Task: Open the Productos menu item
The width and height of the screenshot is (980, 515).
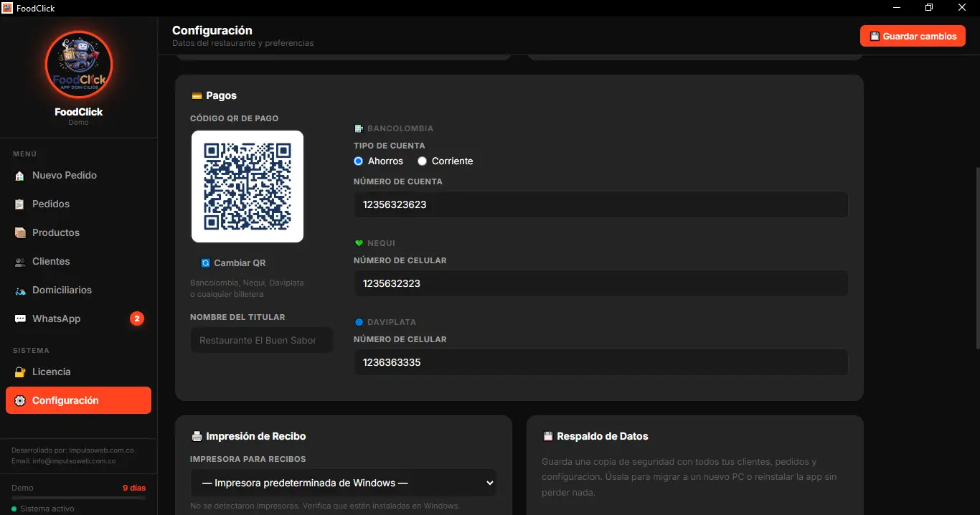Action: point(78,233)
